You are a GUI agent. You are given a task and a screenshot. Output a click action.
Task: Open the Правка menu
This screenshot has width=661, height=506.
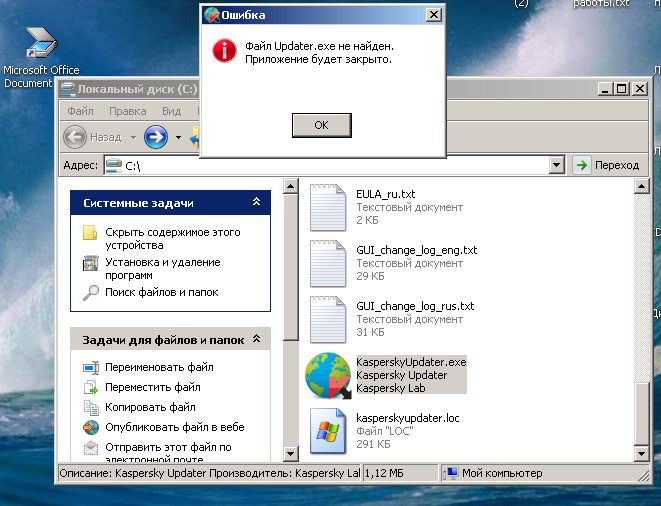[127, 111]
